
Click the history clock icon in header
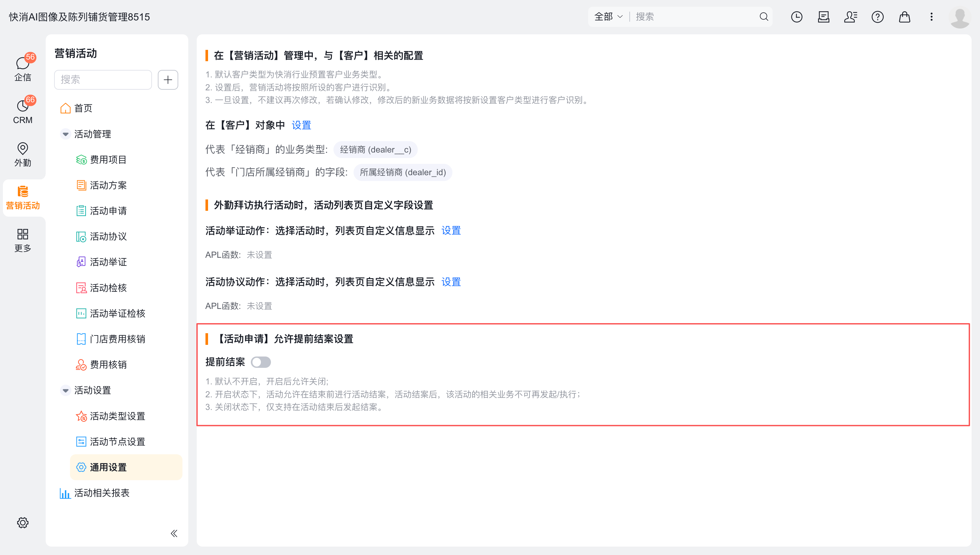pos(797,17)
